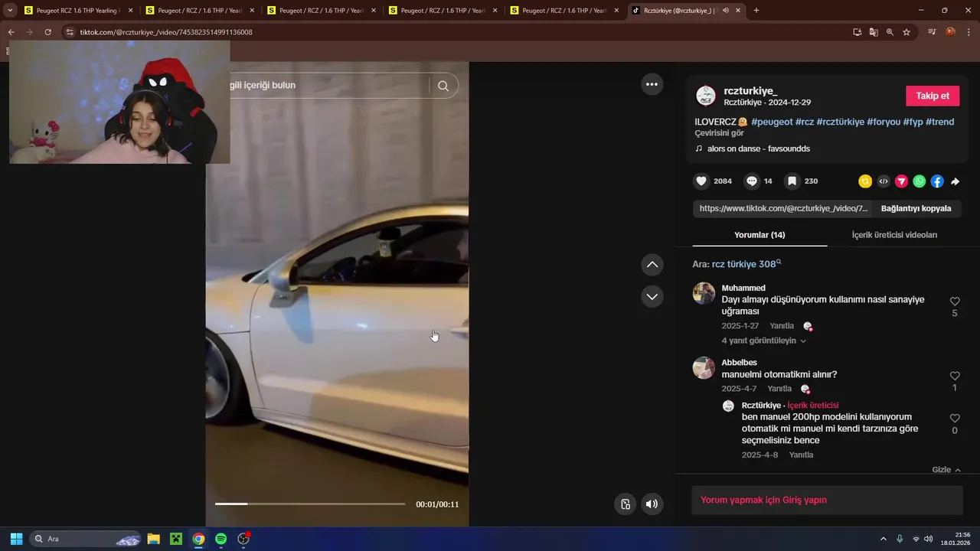This screenshot has width=980, height=551.
Task: Show hidden system tray icons chevron
Action: coord(883,539)
